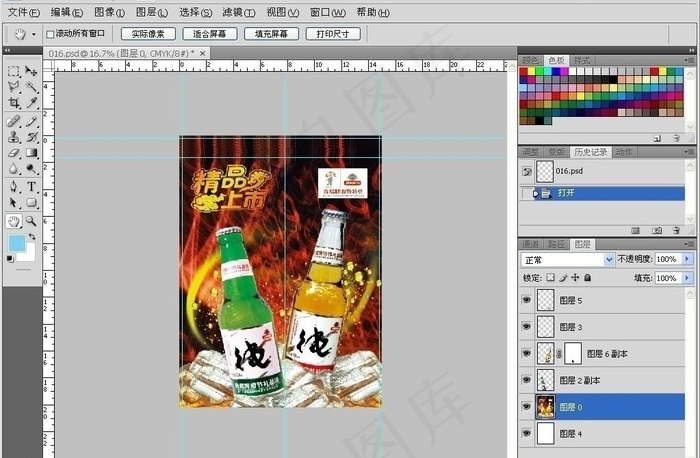Toggle 滚动所有窗口 checkbox
Viewport: 700px width, 458px height.
coord(50,34)
